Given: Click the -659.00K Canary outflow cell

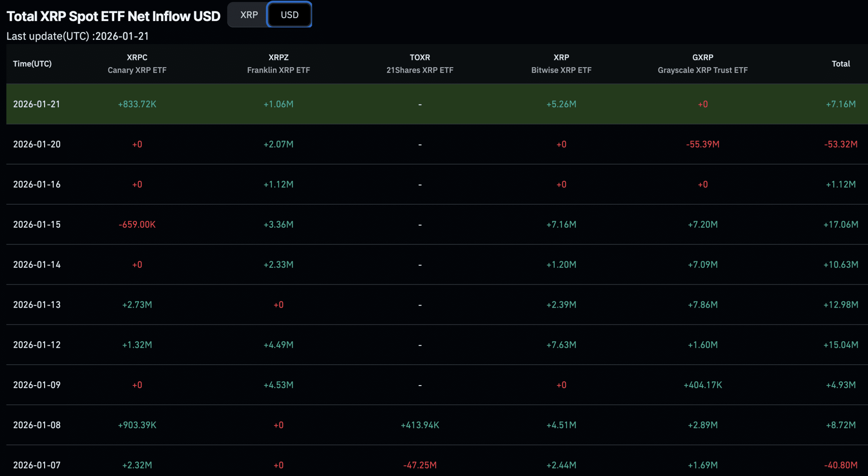Looking at the screenshot, I should coord(136,224).
